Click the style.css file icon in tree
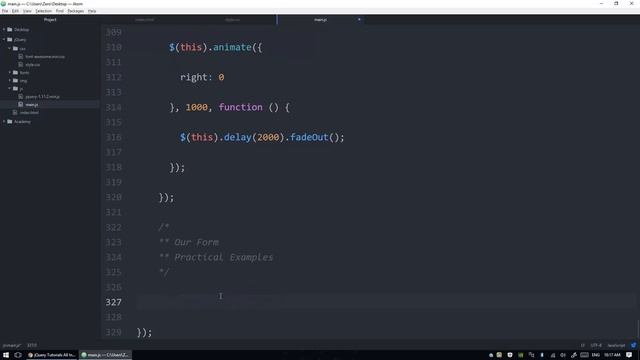The image size is (640, 360). [21, 64]
